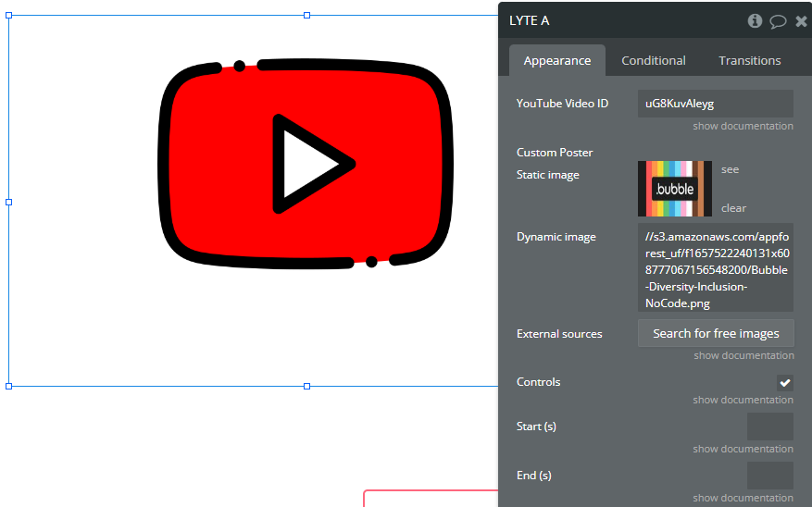This screenshot has height=507, width=812.
Task: Show documentation under Start (s)
Action: (x=743, y=449)
